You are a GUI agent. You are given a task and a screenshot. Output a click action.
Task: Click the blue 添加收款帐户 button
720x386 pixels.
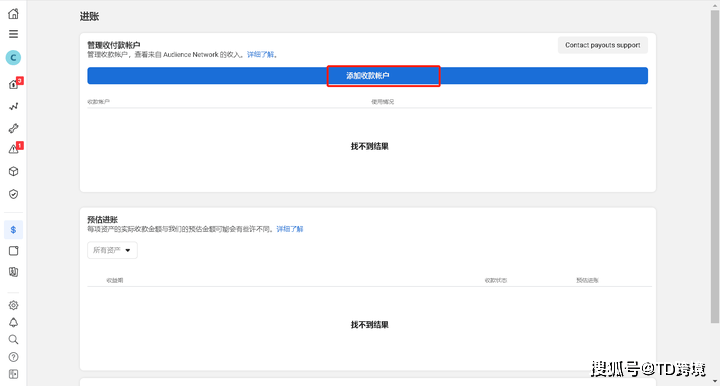[x=367, y=76]
